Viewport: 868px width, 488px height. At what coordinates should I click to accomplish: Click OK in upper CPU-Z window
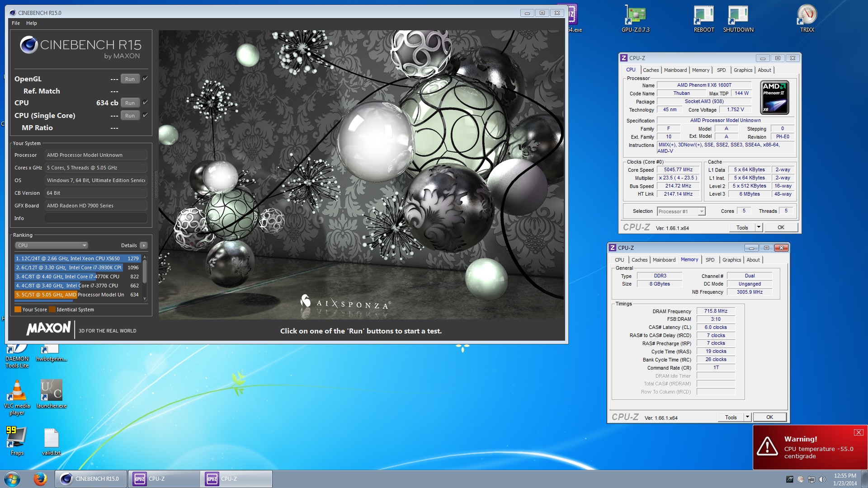click(x=781, y=227)
